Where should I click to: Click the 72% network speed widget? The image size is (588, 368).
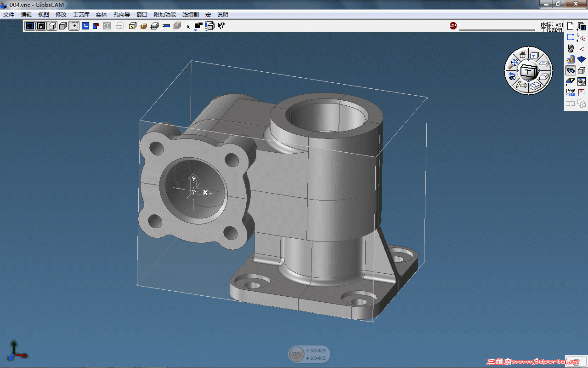click(309, 354)
